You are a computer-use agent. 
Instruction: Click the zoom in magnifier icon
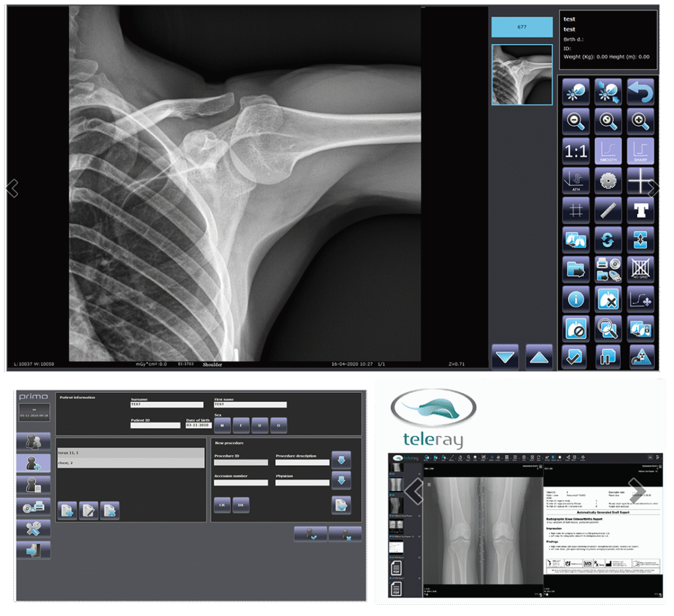coord(640,121)
